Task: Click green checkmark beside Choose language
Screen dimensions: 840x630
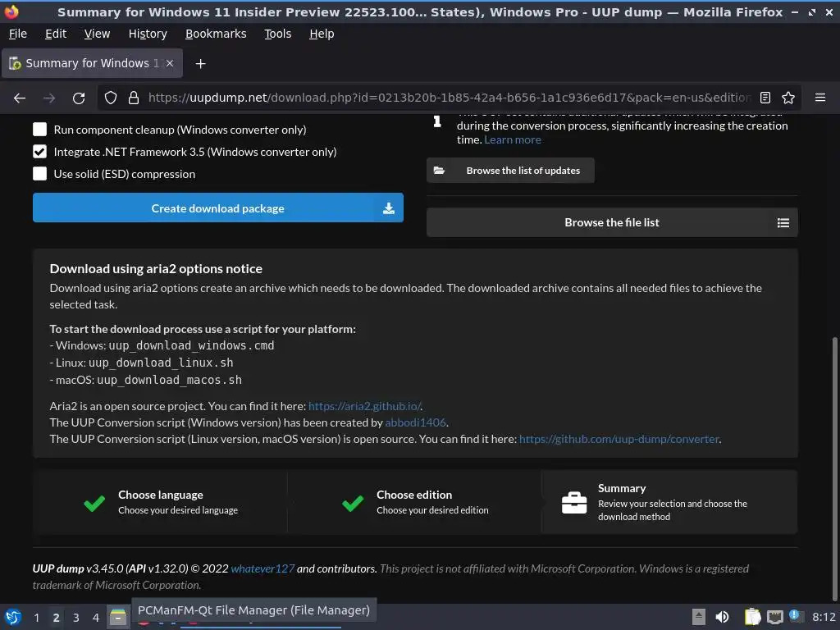Action: (94, 503)
